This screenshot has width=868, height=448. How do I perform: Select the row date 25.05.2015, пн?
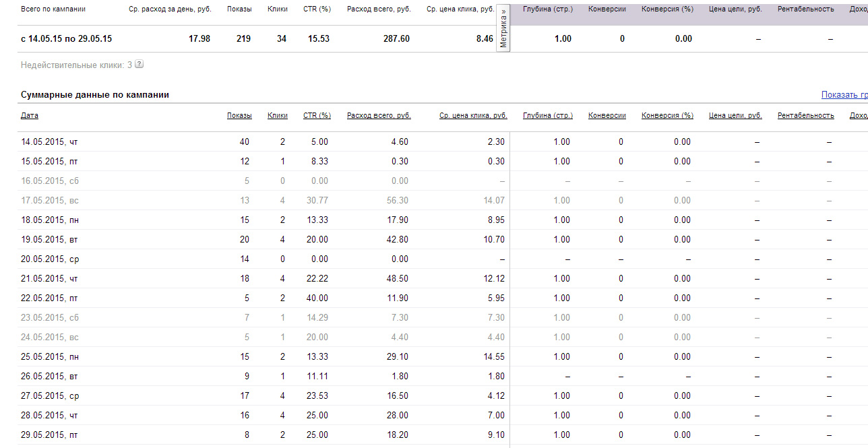pyautogui.click(x=50, y=357)
